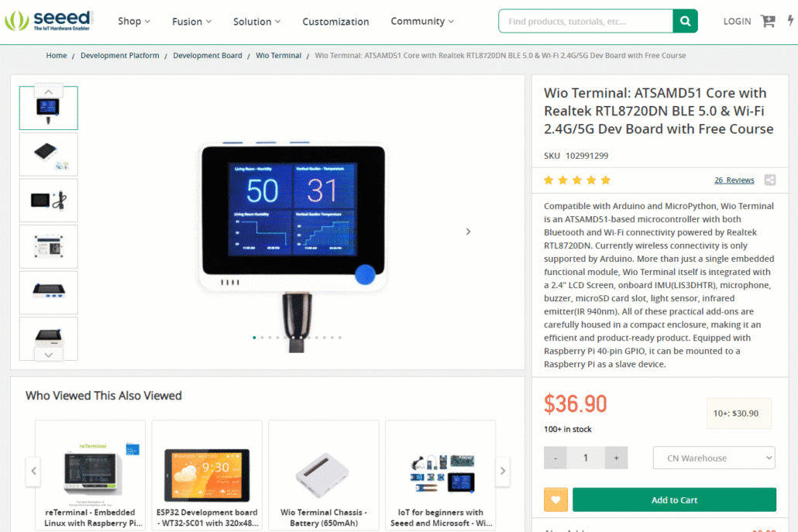This screenshot has width=798, height=532.
Task: Focus the Find products search field
Action: 586,22
